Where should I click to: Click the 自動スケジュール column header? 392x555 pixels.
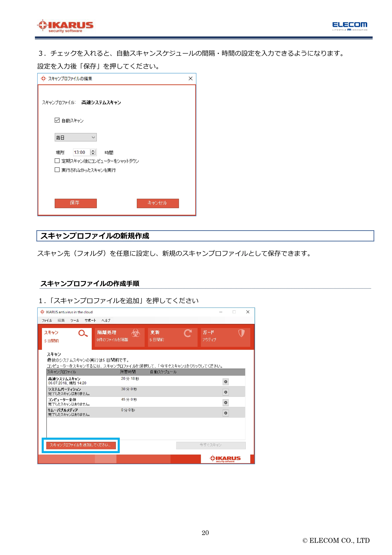(163, 372)
